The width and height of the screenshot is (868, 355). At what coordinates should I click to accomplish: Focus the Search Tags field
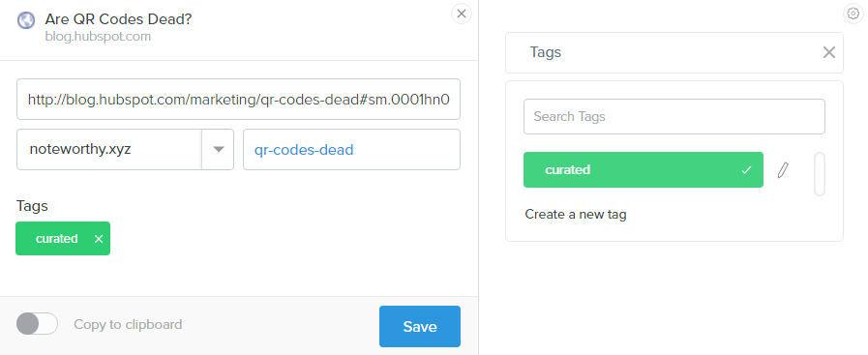tap(674, 117)
